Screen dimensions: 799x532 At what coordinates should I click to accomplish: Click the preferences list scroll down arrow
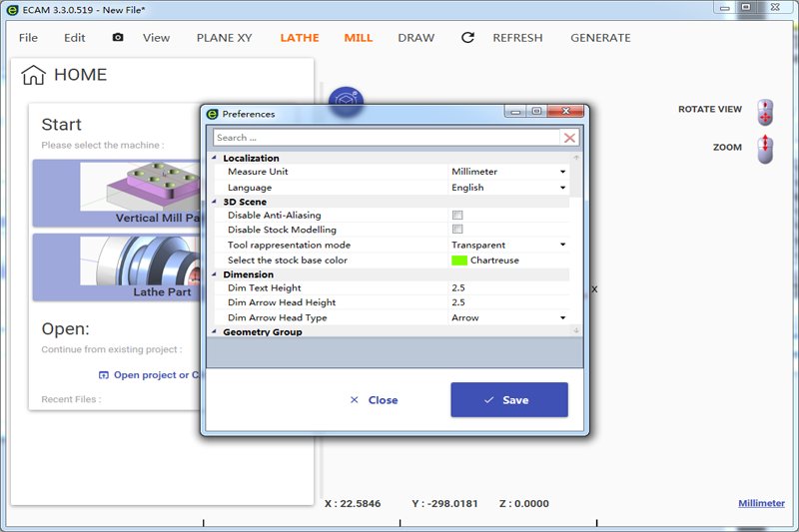[576, 330]
